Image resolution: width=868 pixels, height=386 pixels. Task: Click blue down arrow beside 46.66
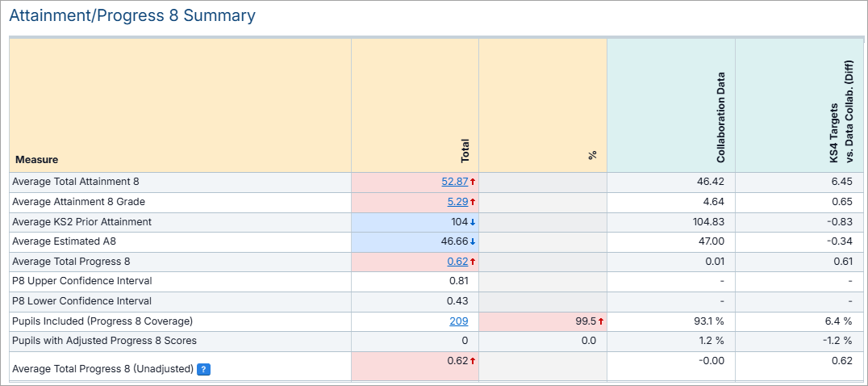click(473, 241)
